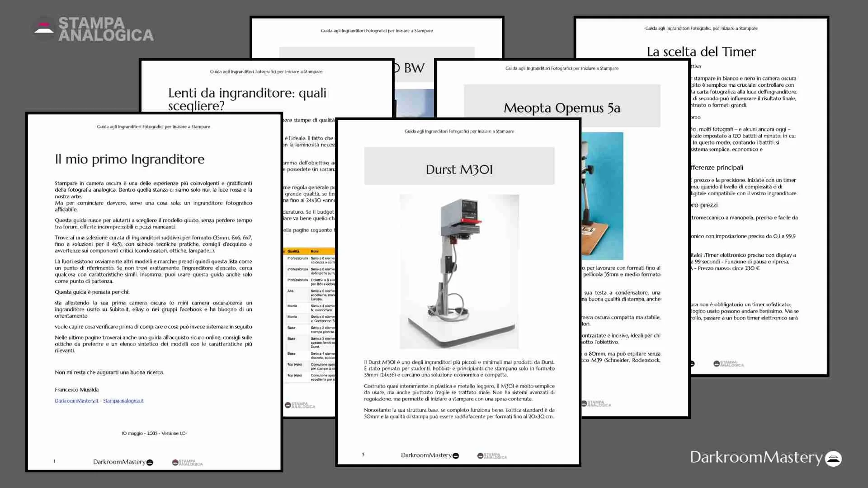868x488 pixels.
Task: Click the header 'Guida agli Ingranditori' on the Lenti page
Action: [x=266, y=71]
